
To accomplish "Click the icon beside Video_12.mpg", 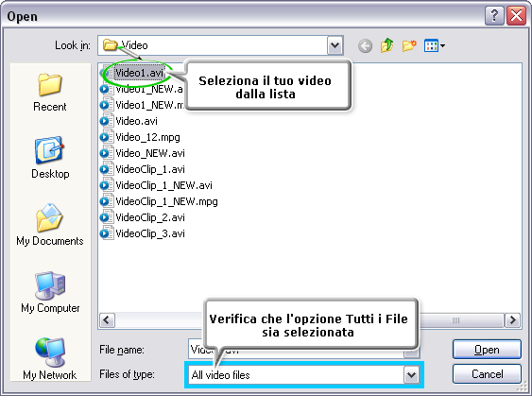I will (x=107, y=137).
